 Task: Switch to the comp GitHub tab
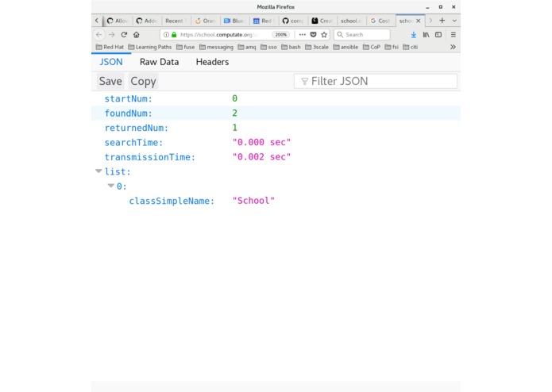click(293, 21)
